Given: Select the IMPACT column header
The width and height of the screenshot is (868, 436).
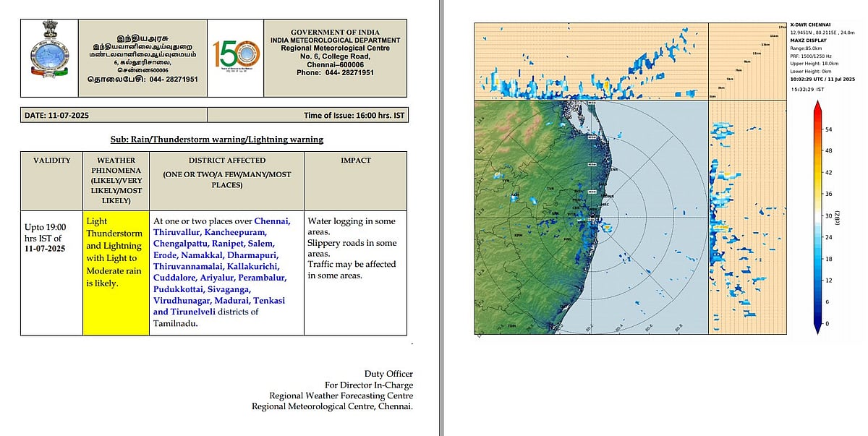Looking at the screenshot, I should pyautogui.click(x=355, y=161).
